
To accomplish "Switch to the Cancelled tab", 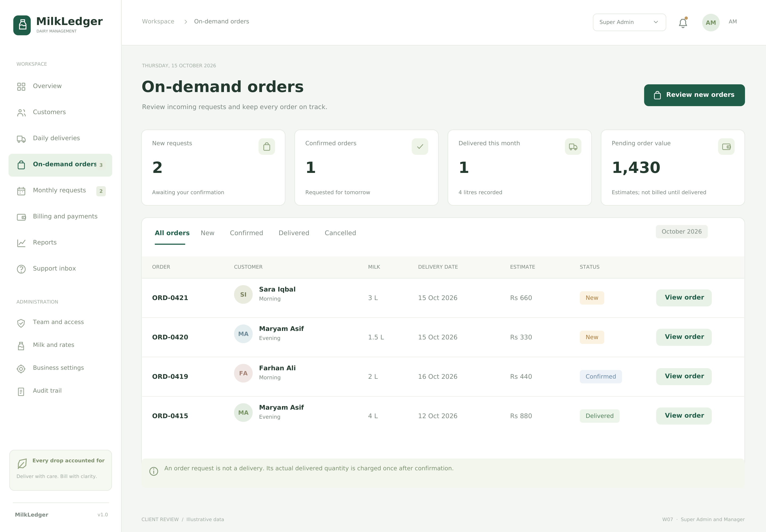I will point(340,233).
